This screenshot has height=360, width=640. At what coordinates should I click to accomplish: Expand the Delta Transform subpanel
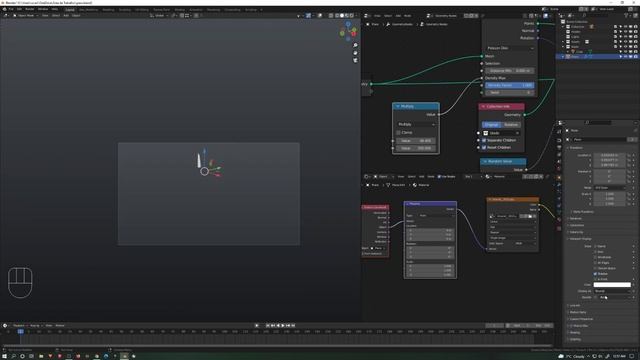[582, 212]
